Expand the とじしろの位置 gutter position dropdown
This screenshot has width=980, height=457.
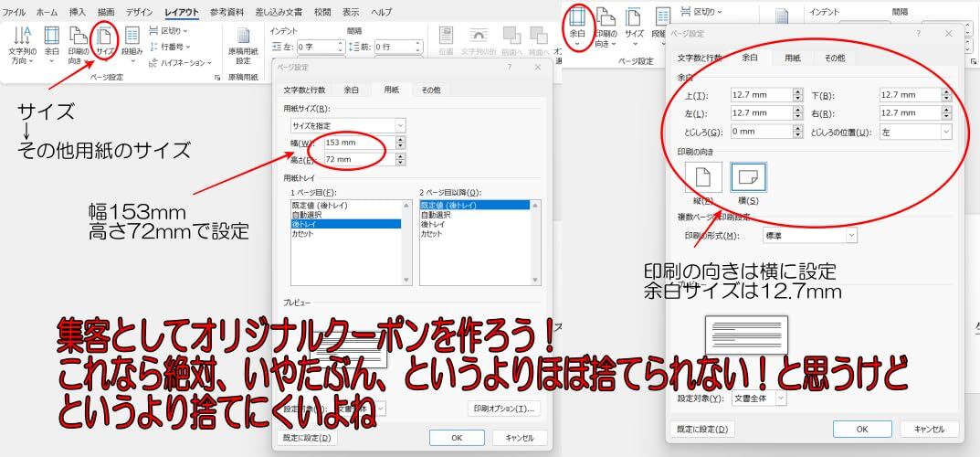[916, 132]
